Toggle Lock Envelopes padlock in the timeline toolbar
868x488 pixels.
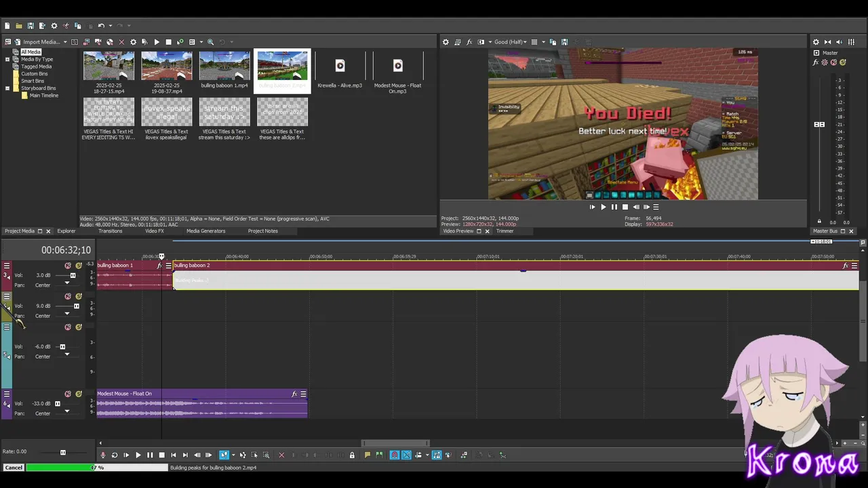[352, 455]
